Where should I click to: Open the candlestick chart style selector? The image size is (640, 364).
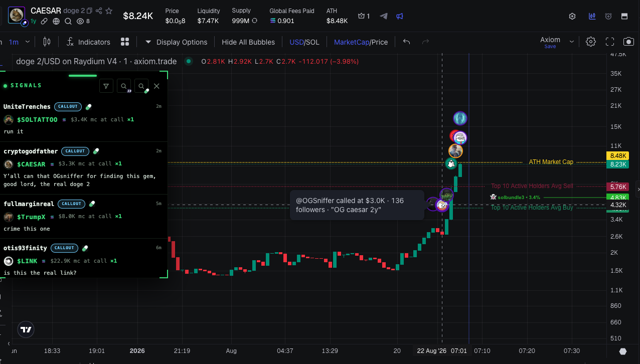click(x=47, y=42)
